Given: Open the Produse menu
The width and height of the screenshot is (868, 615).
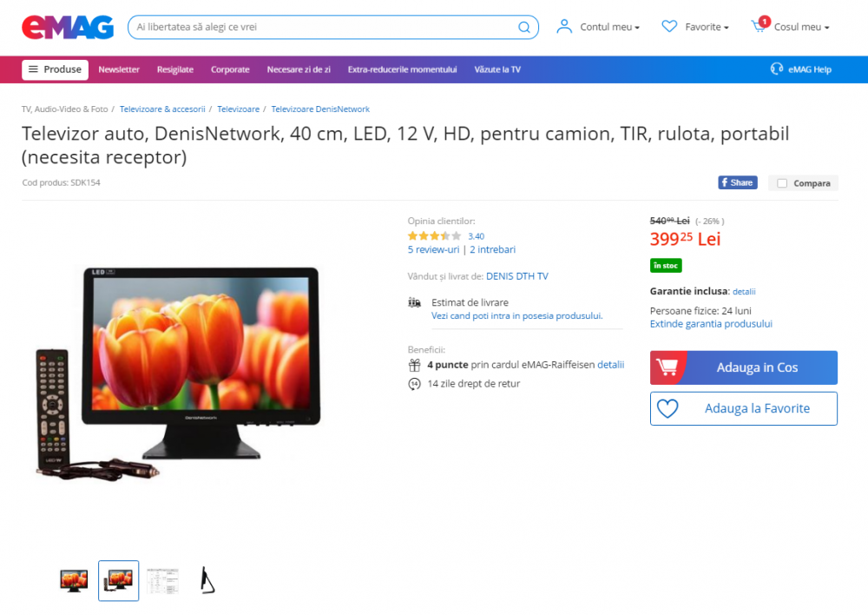Looking at the screenshot, I should click(56, 69).
